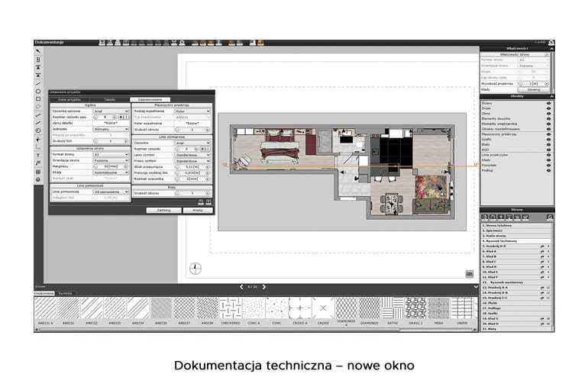
Task: Open the Rodzaj wypełnienia dropdown
Action: click(x=192, y=111)
